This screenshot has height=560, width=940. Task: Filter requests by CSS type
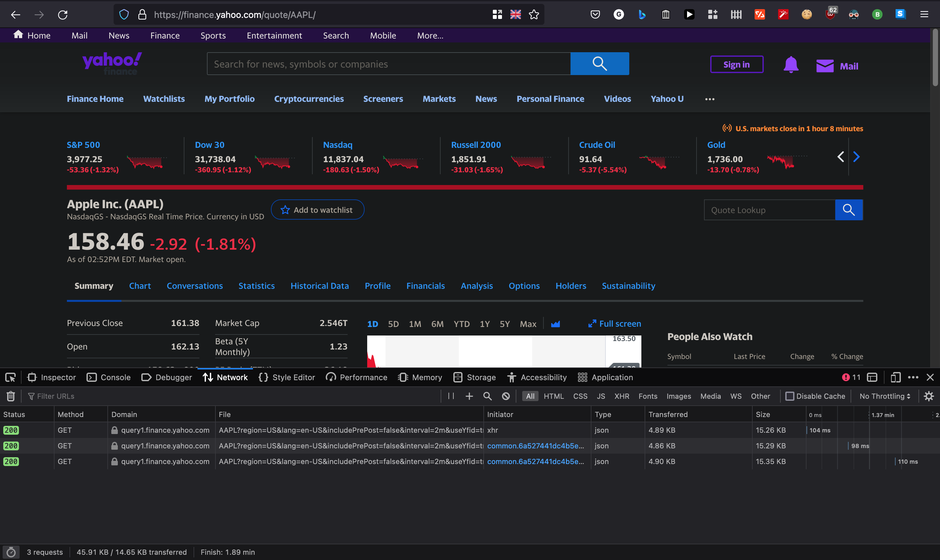pyautogui.click(x=580, y=396)
